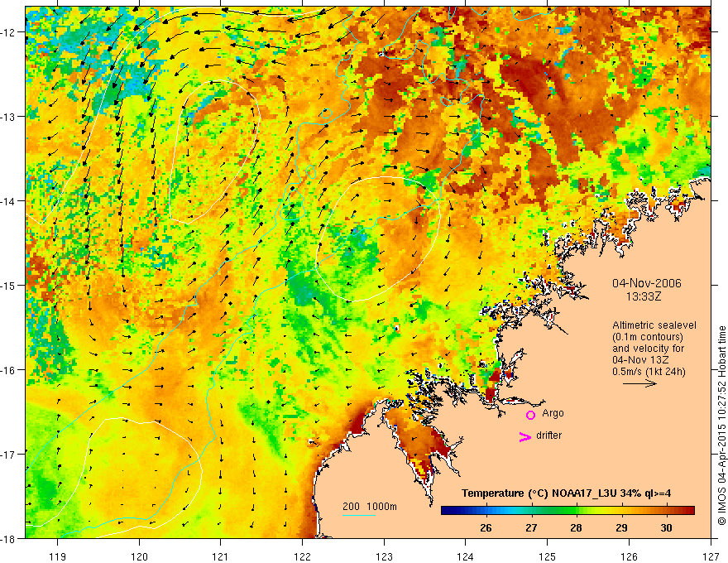Click latitude axis label -17
This screenshot has width=728, height=563.
point(9,454)
